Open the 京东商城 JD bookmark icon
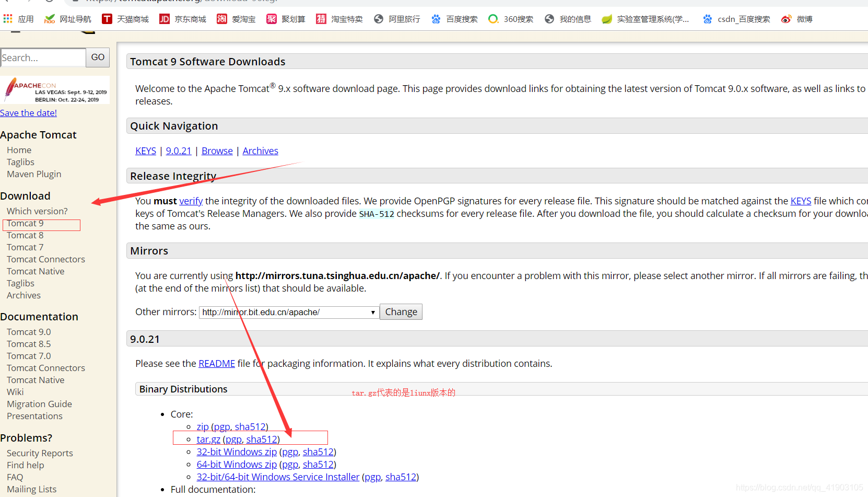Viewport: 868px width, 497px height. click(x=165, y=19)
